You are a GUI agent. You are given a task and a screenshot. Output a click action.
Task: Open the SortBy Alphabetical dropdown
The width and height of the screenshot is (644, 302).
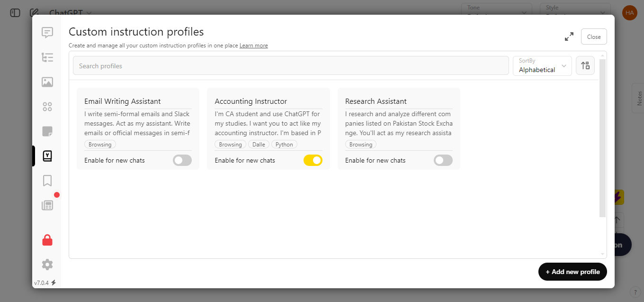point(542,66)
